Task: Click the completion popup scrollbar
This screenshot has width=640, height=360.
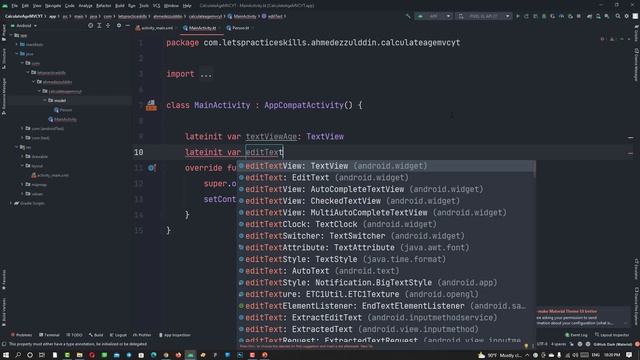Action: [534, 169]
